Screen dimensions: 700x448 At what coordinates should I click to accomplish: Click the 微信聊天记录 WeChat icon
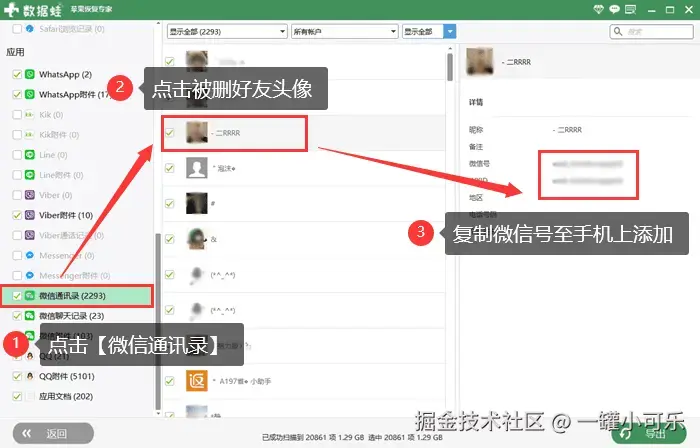pyautogui.click(x=29, y=316)
